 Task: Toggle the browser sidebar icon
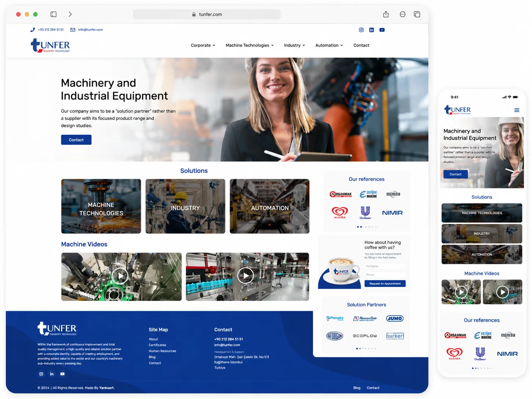[x=54, y=14]
